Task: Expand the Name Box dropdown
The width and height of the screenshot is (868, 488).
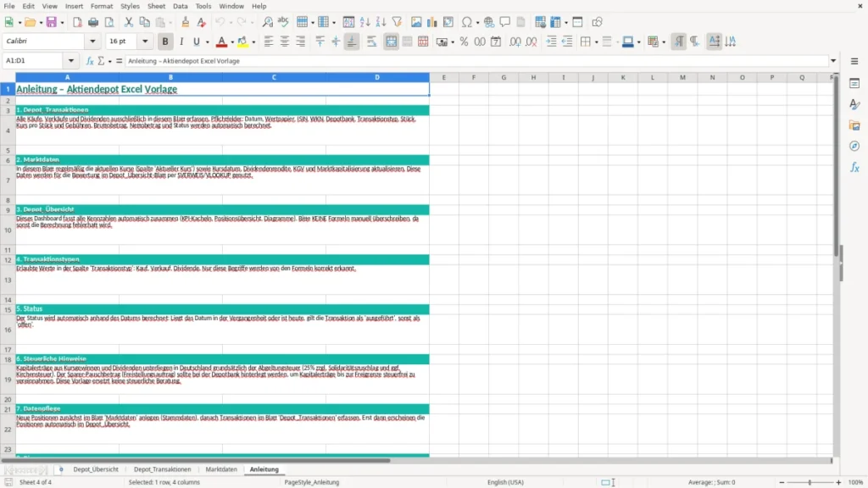Action: point(71,61)
